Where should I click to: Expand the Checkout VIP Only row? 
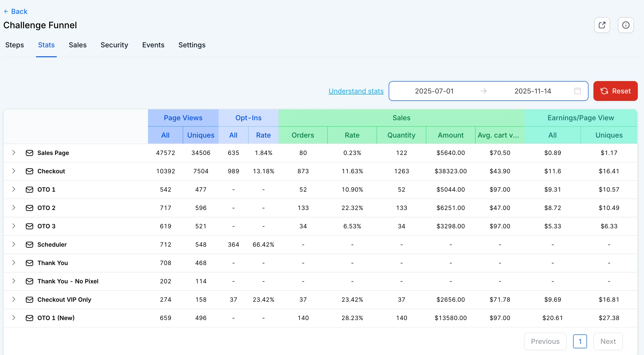14,299
